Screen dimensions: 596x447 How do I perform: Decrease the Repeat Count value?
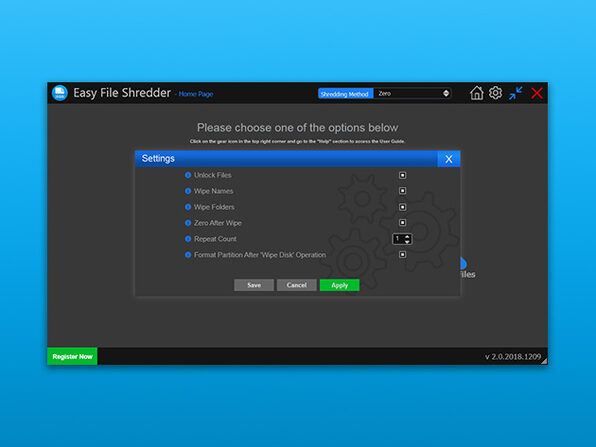407,241
